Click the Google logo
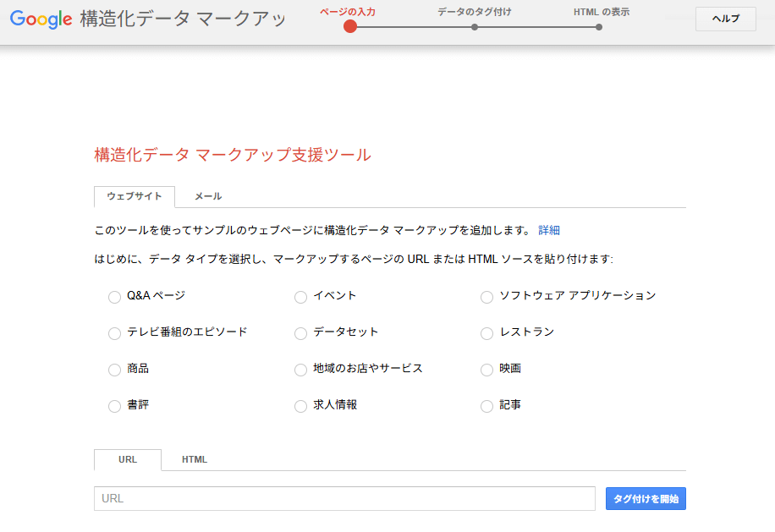Image resolution: width=775 pixels, height=532 pixels. (41, 19)
